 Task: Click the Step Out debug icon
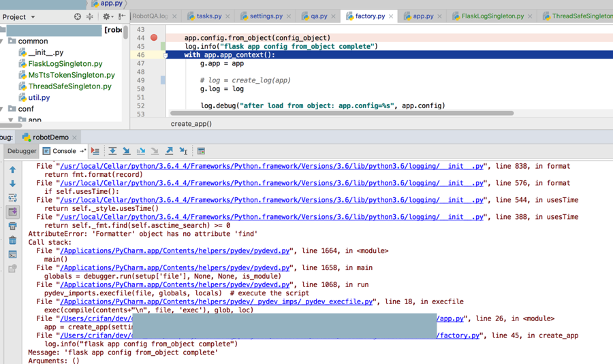[169, 151]
